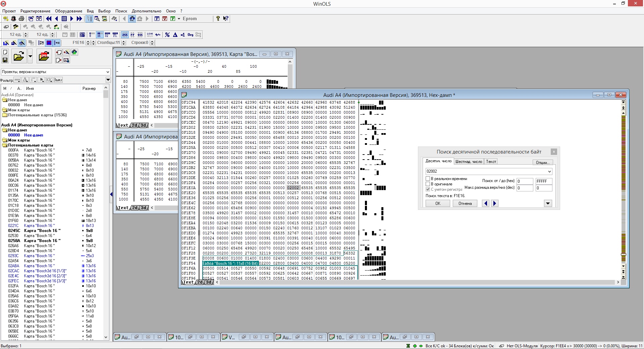Switch to 'Текст' tab in search dialog

[x=491, y=162]
